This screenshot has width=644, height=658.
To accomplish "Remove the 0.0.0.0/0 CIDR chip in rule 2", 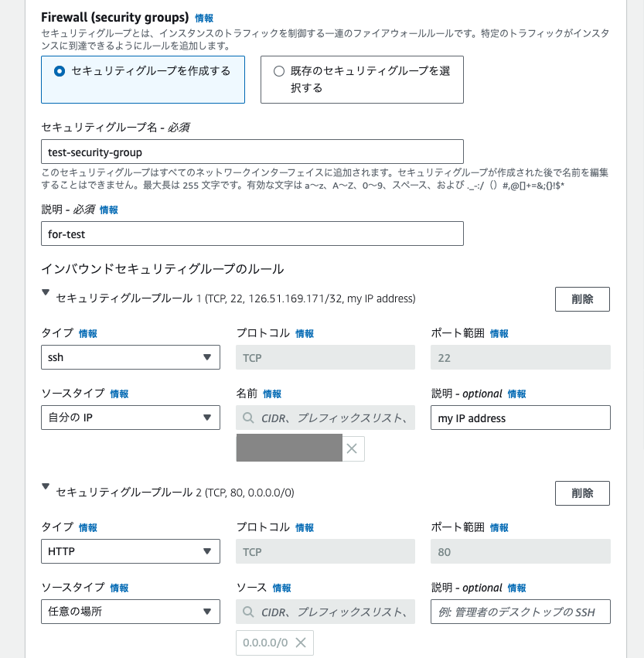I will coord(302,642).
